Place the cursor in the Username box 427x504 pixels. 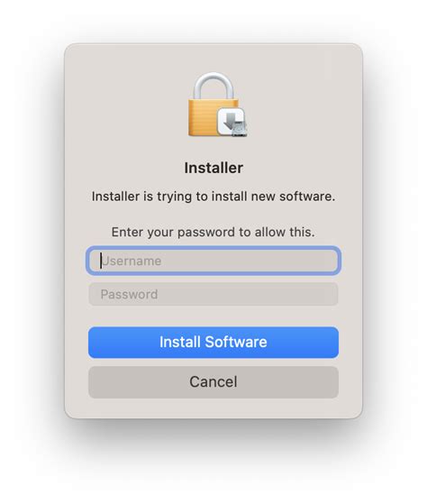213,261
